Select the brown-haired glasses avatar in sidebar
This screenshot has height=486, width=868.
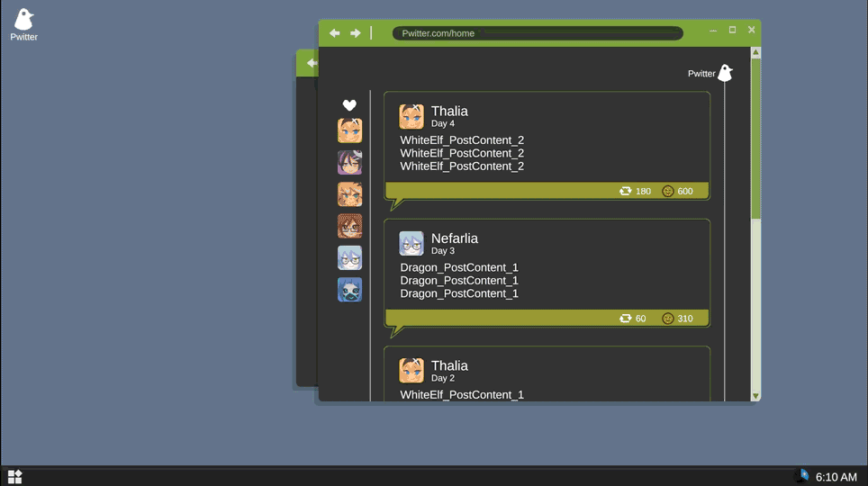[349, 226]
